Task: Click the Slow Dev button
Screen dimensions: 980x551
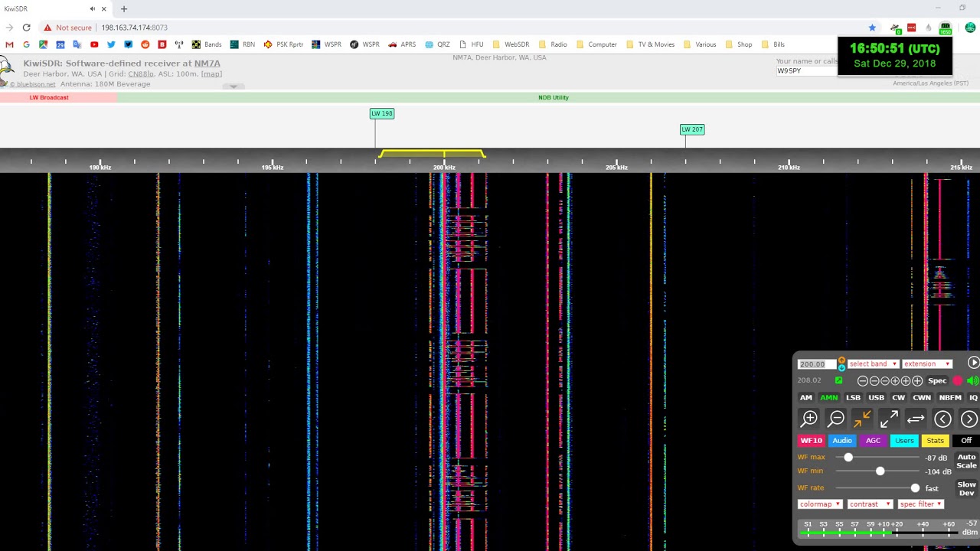Action: pos(966,488)
